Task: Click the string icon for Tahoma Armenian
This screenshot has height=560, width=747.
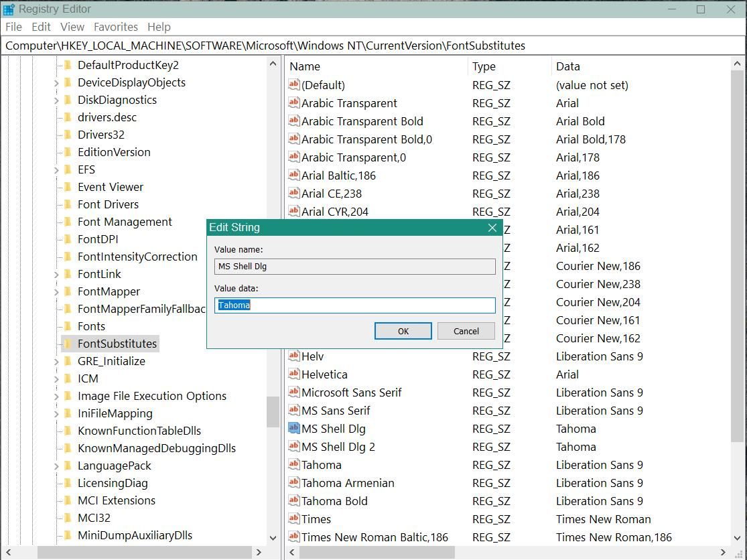Action: point(294,483)
